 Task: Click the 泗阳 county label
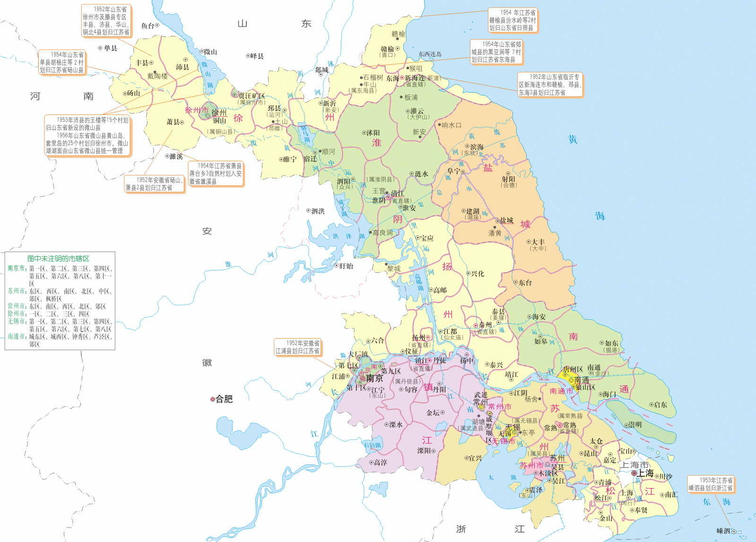343,181
